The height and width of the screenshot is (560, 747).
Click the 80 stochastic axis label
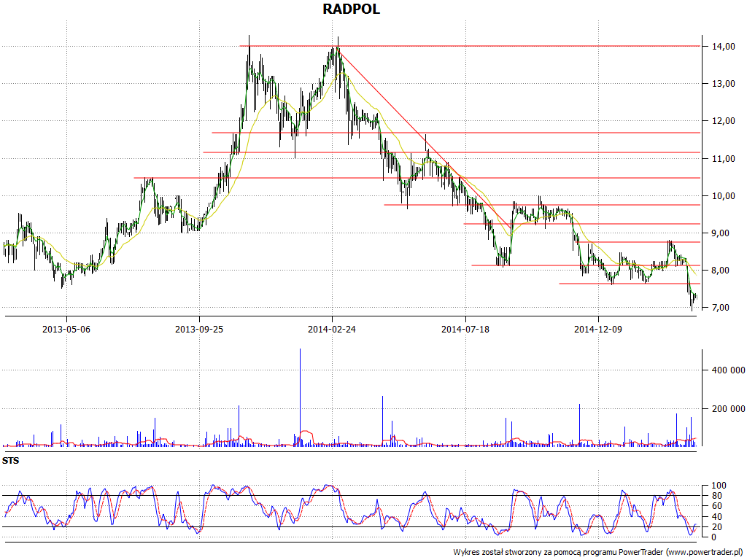716,496
